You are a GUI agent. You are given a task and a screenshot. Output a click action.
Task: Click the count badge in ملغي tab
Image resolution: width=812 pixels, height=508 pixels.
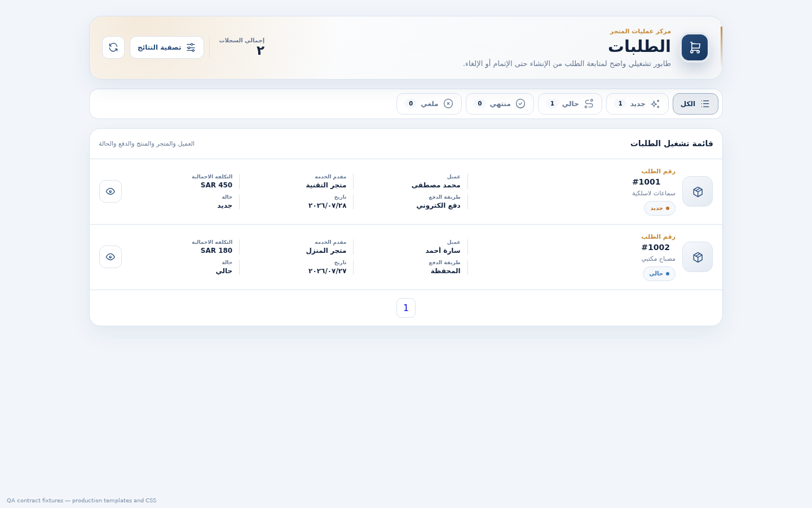click(x=411, y=104)
